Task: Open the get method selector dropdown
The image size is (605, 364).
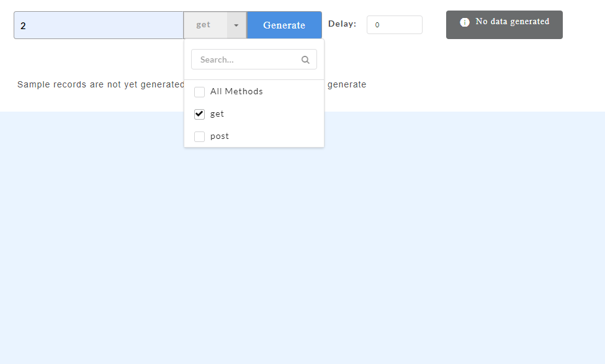Action: (215, 25)
